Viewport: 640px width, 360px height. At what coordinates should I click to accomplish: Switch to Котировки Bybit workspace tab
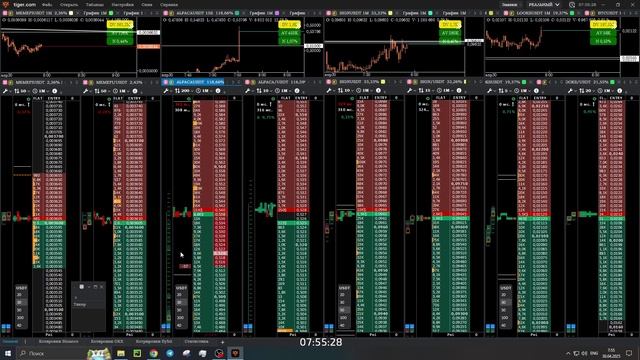point(154,341)
